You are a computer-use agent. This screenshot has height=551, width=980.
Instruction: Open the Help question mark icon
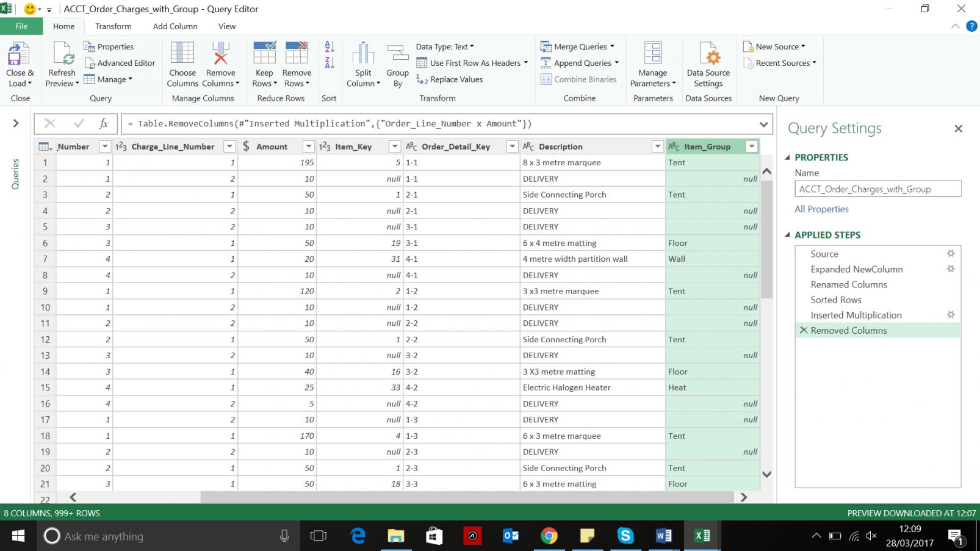pyautogui.click(x=971, y=26)
